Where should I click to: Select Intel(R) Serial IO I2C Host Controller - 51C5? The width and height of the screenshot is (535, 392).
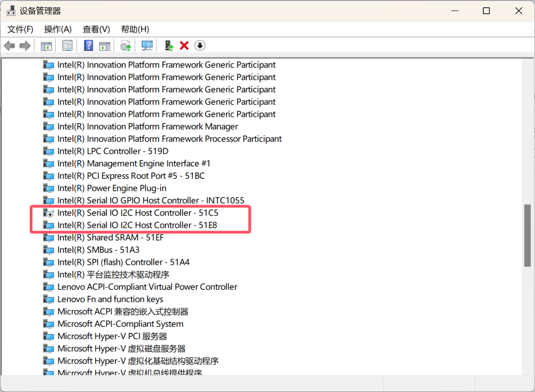pyautogui.click(x=138, y=213)
